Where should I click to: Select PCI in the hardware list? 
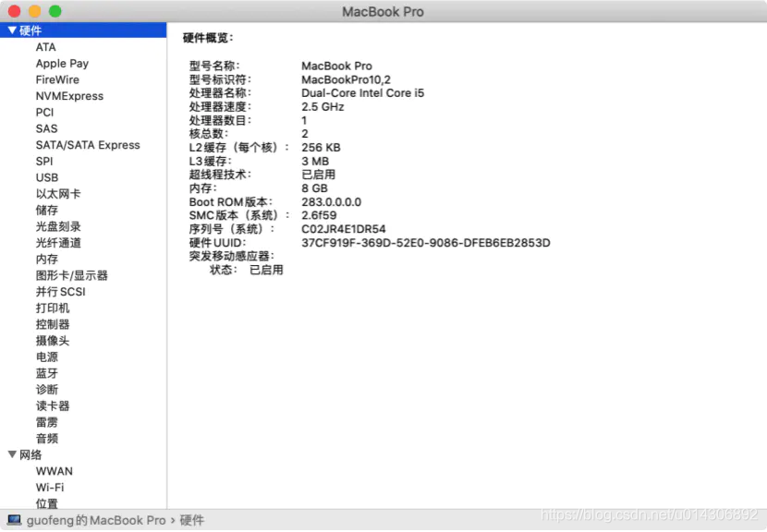44,113
